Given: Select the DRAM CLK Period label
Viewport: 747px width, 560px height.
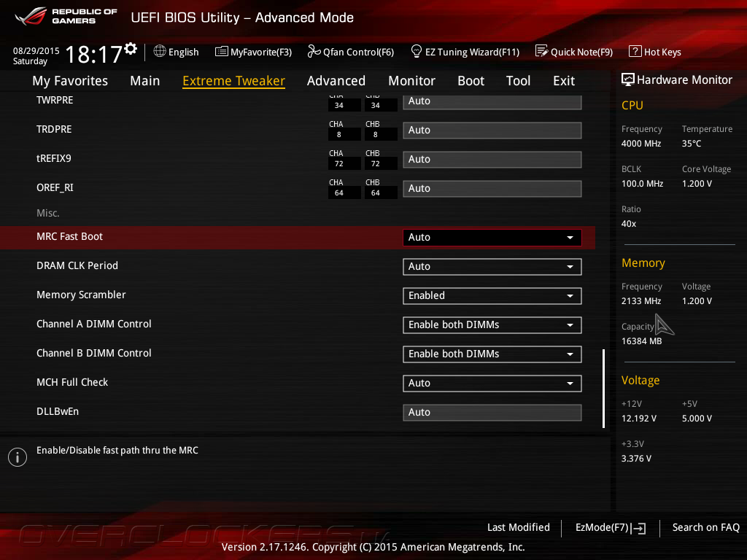Looking at the screenshot, I should [x=77, y=265].
